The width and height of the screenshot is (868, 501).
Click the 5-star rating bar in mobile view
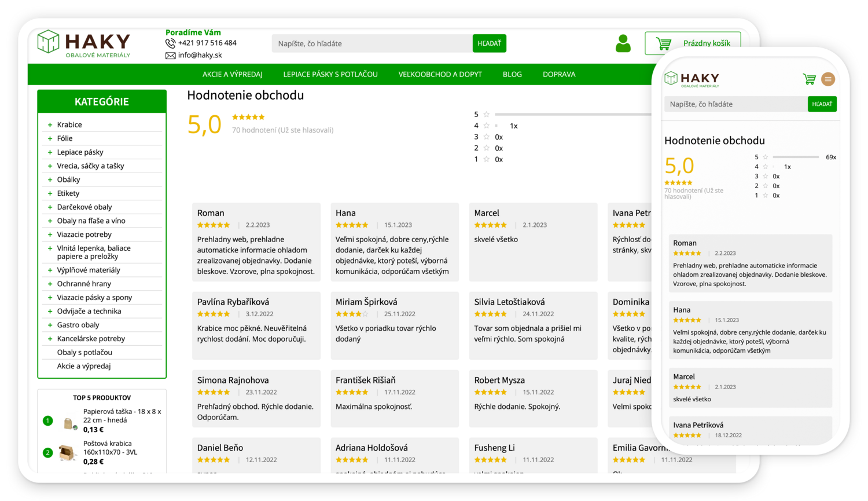click(x=796, y=157)
